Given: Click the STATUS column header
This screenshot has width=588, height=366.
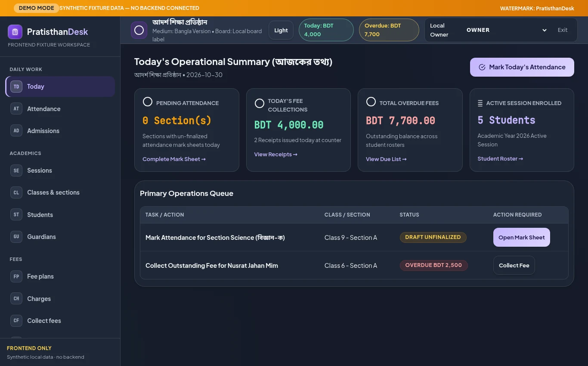Looking at the screenshot, I should 409,214.
